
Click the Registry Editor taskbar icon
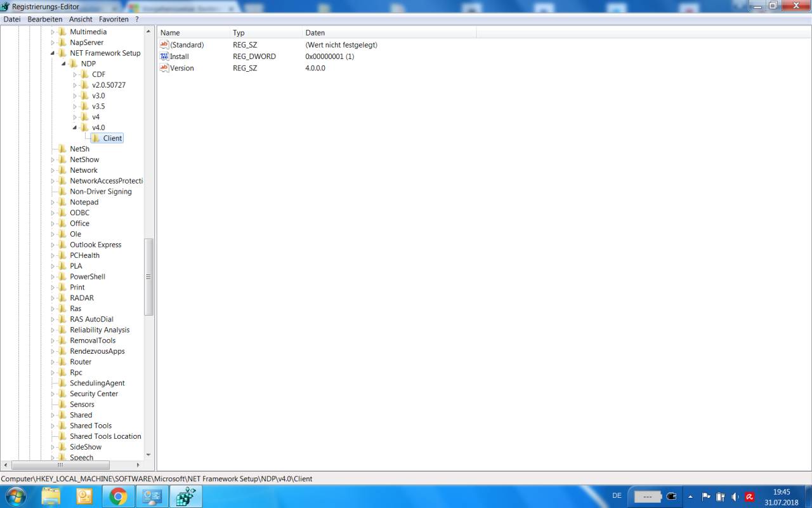pos(186,496)
